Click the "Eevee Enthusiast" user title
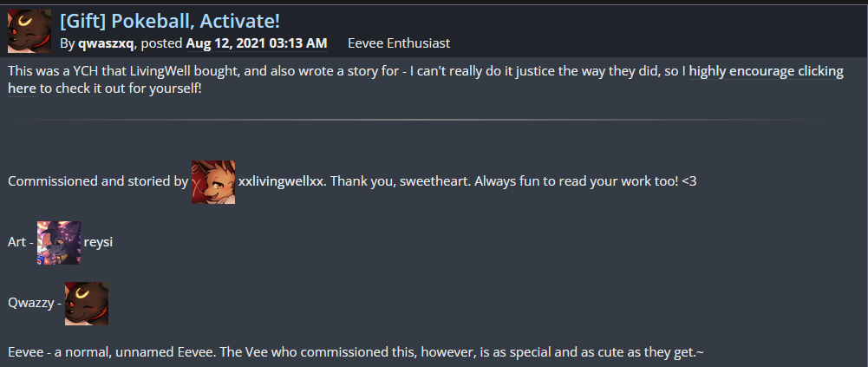Viewport: 868px width, 367px height. 399,43
